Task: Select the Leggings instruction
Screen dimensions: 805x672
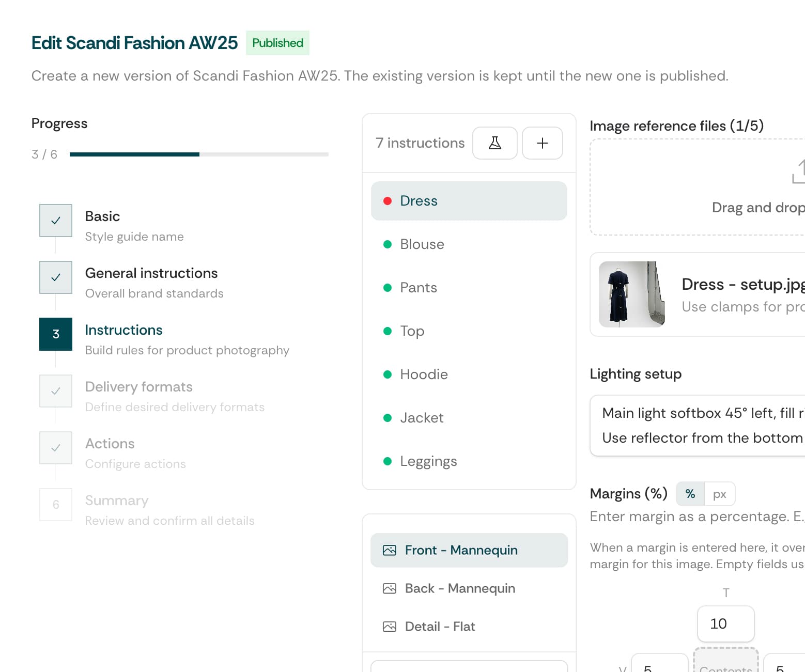Action: tap(428, 461)
